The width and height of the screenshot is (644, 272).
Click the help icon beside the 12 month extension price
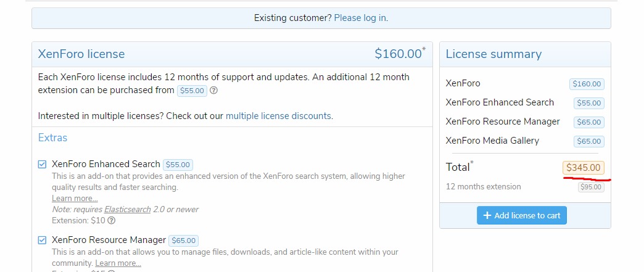tap(214, 91)
